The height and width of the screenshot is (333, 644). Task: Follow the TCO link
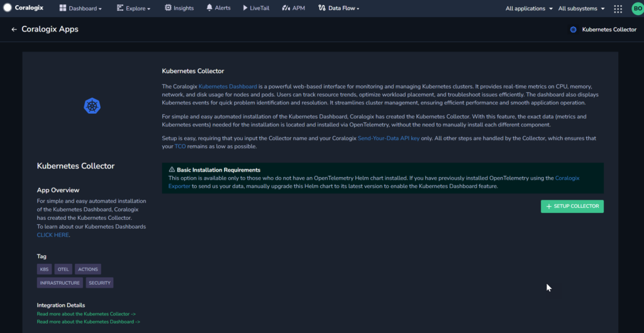[180, 146]
